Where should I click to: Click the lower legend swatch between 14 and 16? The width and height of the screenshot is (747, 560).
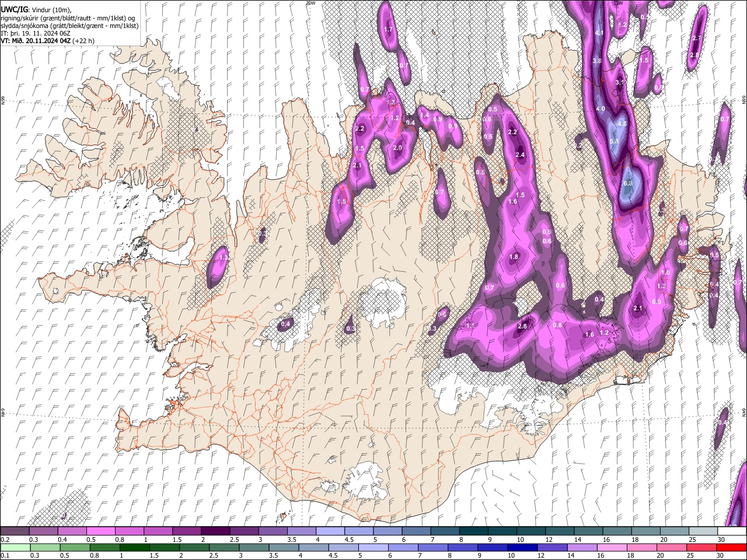coord(582,547)
